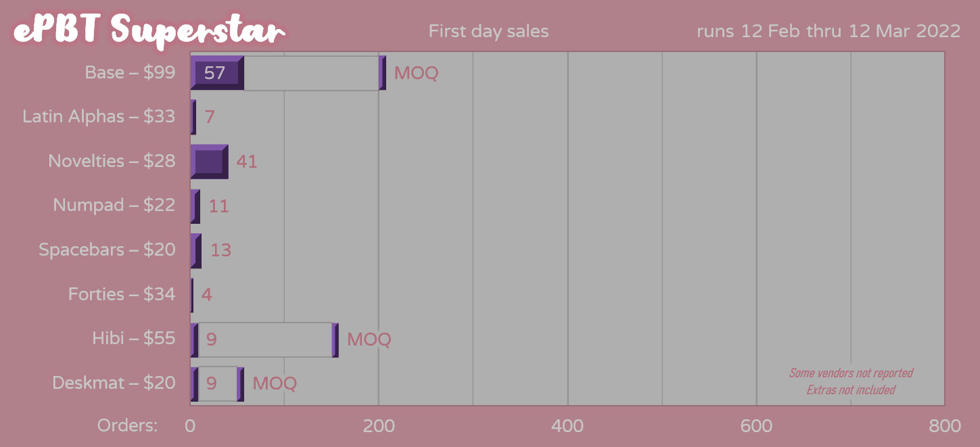The height and width of the screenshot is (447, 980).
Task: Click the ePBT Superstar title
Action: 149,30
